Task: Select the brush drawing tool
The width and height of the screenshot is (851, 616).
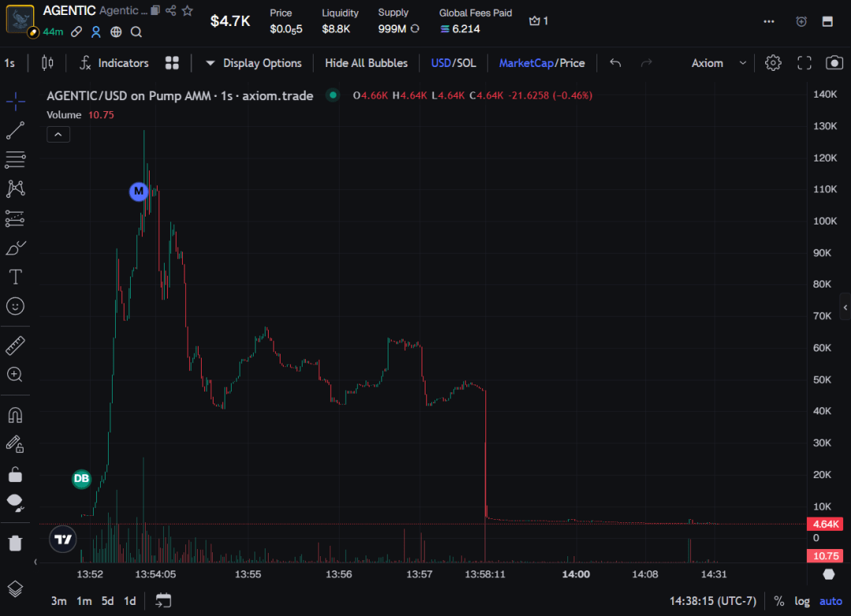Action: tap(15, 248)
